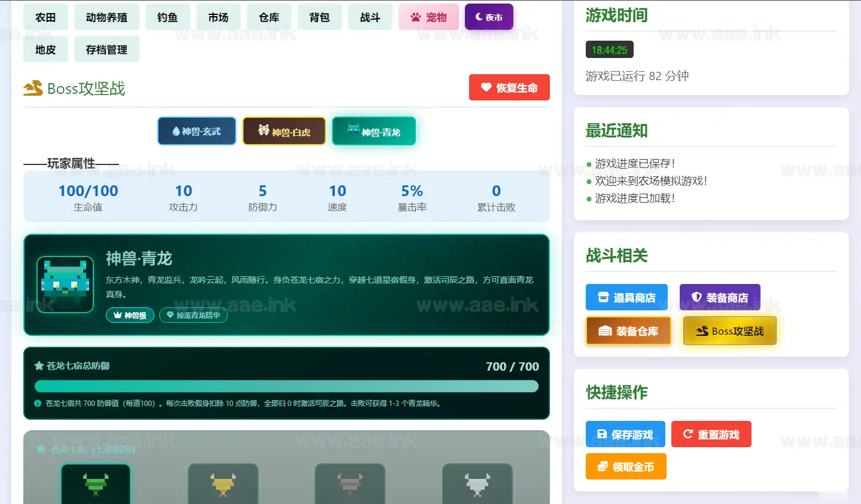Click the 欢迎来到农场模拟游戏！ notification
Screen dimensions: 861x504
[x=651, y=181]
